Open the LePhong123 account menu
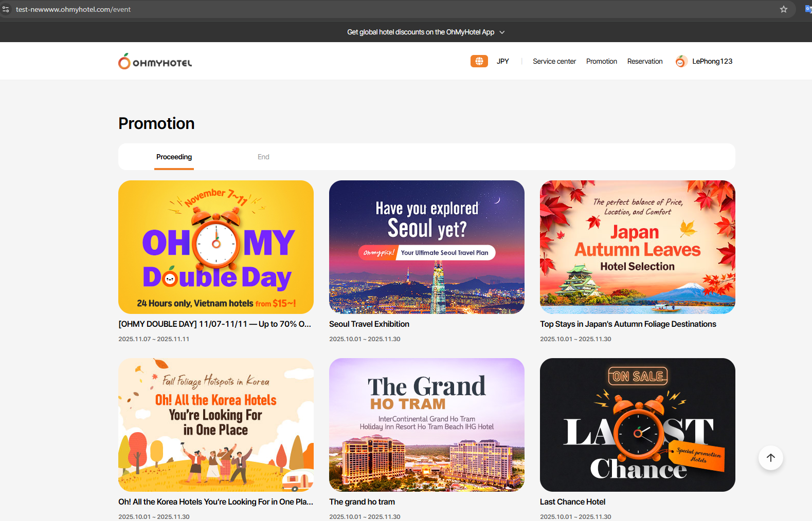The height and width of the screenshot is (521, 812). pyautogui.click(x=712, y=61)
